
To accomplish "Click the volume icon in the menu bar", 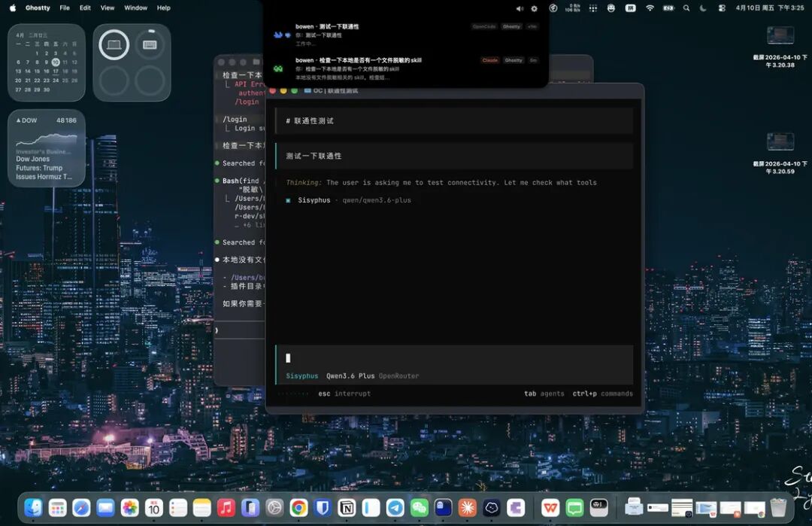I will [520, 8].
